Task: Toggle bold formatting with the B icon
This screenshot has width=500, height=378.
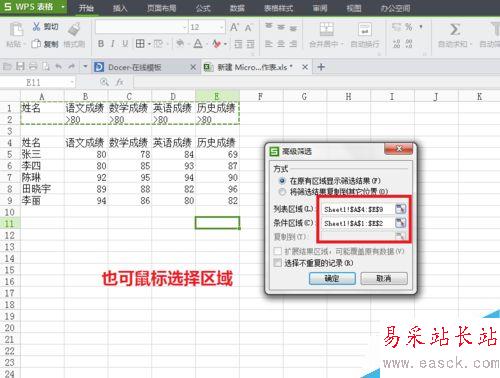Action: click(101, 44)
